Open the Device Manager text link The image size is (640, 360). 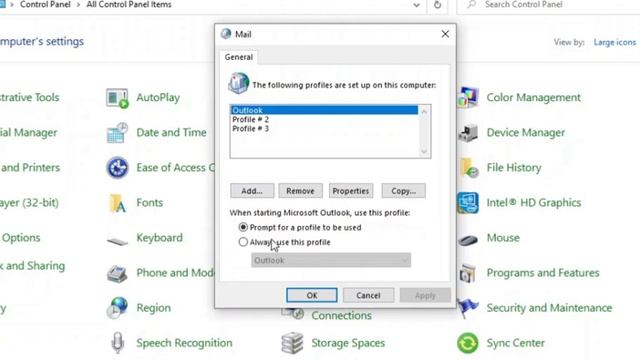(x=526, y=133)
